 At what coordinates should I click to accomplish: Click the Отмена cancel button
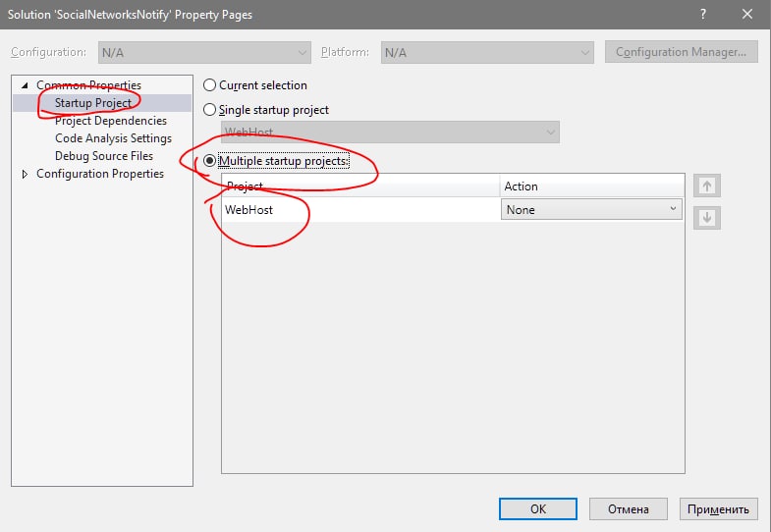(x=628, y=508)
